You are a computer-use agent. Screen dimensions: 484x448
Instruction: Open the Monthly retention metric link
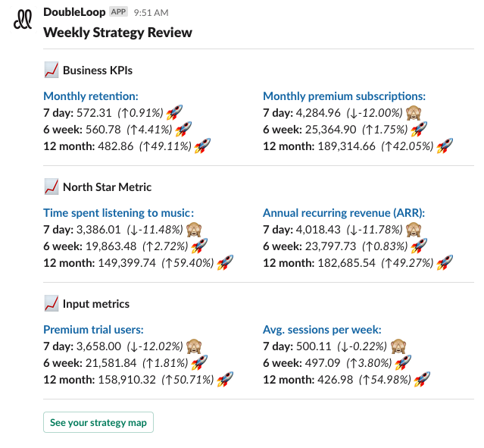coord(91,96)
